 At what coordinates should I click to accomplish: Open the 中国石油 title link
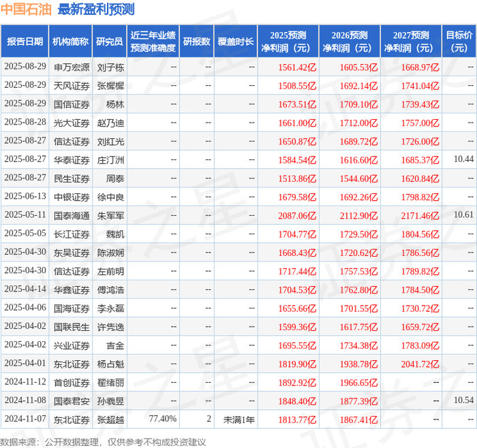(x=26, y=9)
